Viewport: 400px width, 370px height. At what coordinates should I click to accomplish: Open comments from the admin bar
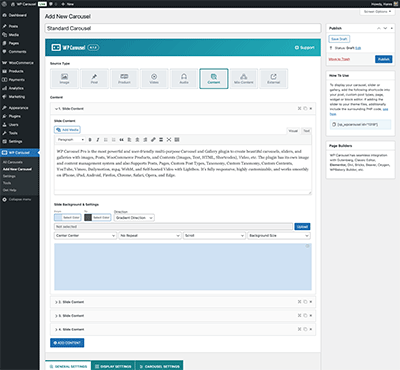coord(52,4)
